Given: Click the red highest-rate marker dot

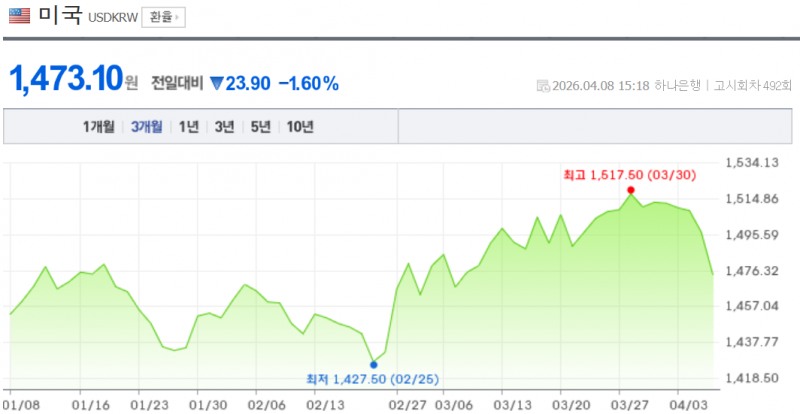Looking at the screenshot, I should pyautogui.click(x=630, y=190).
